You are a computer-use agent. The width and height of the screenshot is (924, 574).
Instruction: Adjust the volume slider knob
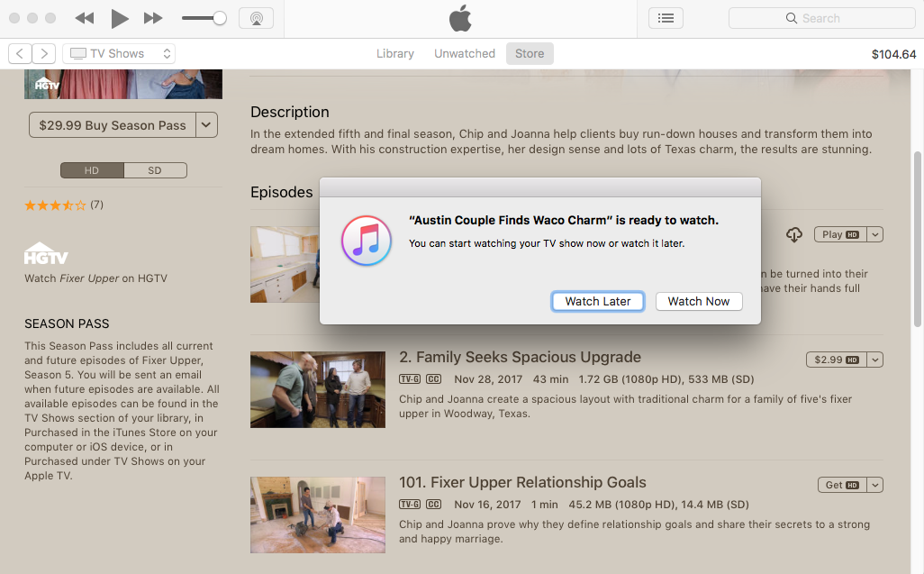click(219, 18)
